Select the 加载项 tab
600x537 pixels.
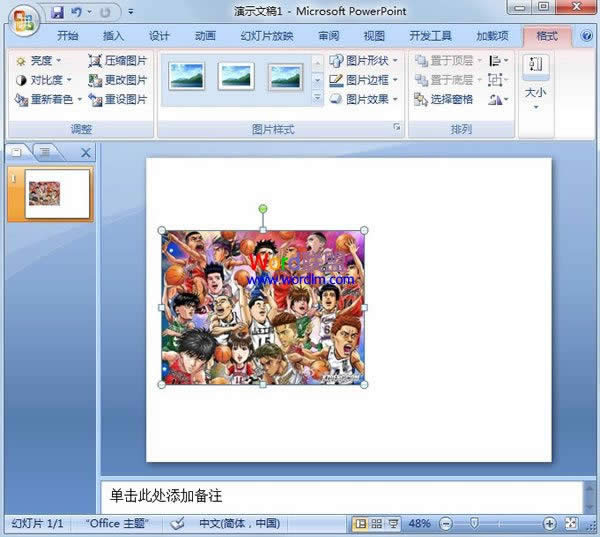coord(492,36)
